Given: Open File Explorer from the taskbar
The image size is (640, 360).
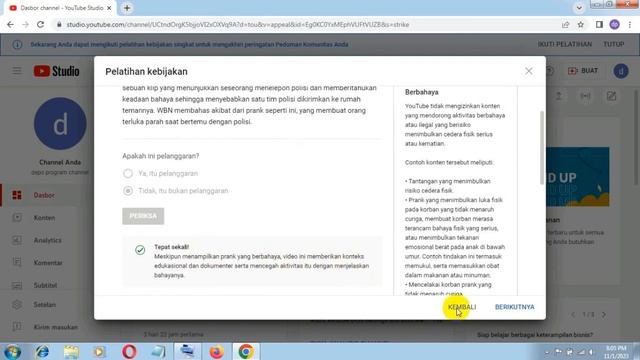Looking at the screenshot, I should tap(71, 351).
